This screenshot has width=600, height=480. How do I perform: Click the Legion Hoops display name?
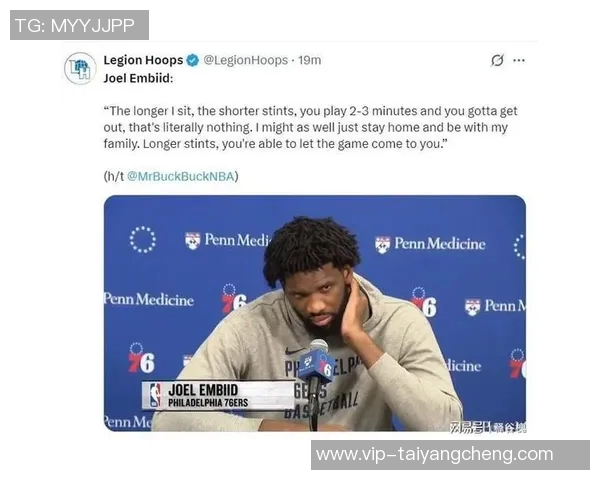(x=143, y=60)
